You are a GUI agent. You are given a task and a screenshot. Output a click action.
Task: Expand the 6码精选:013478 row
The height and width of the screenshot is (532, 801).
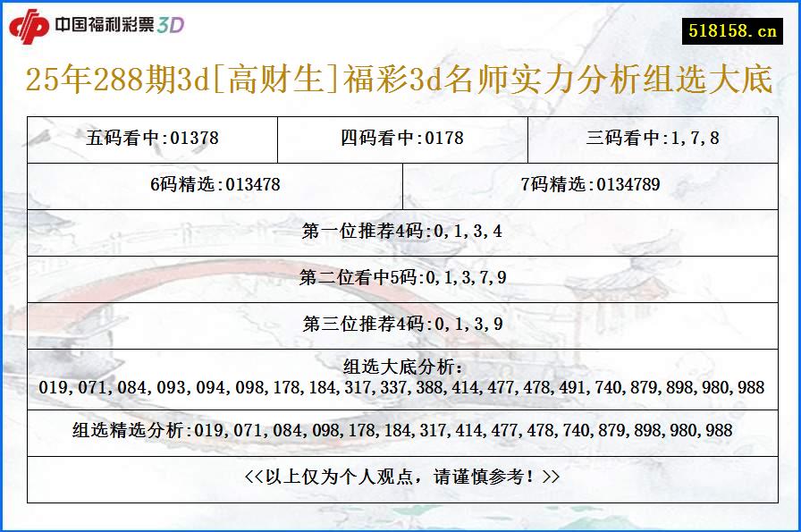pos(217,186)
